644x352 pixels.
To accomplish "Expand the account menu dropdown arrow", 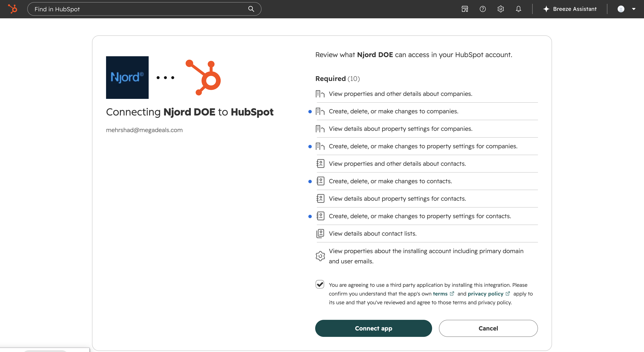I will pyautogui.click(x=634, y=9).
